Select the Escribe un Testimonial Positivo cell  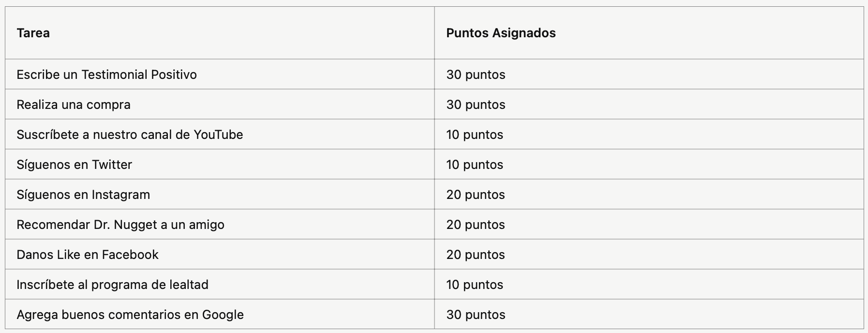(220, 74)
